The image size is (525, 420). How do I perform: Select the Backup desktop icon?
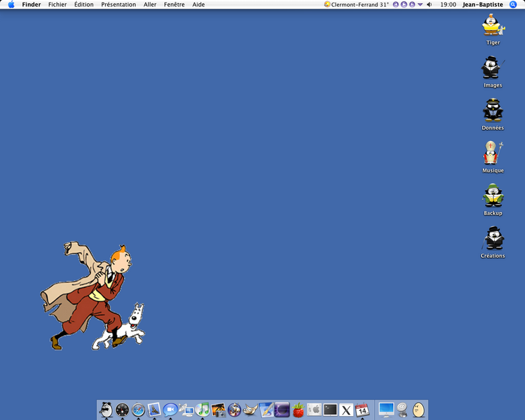pos(493,199)
